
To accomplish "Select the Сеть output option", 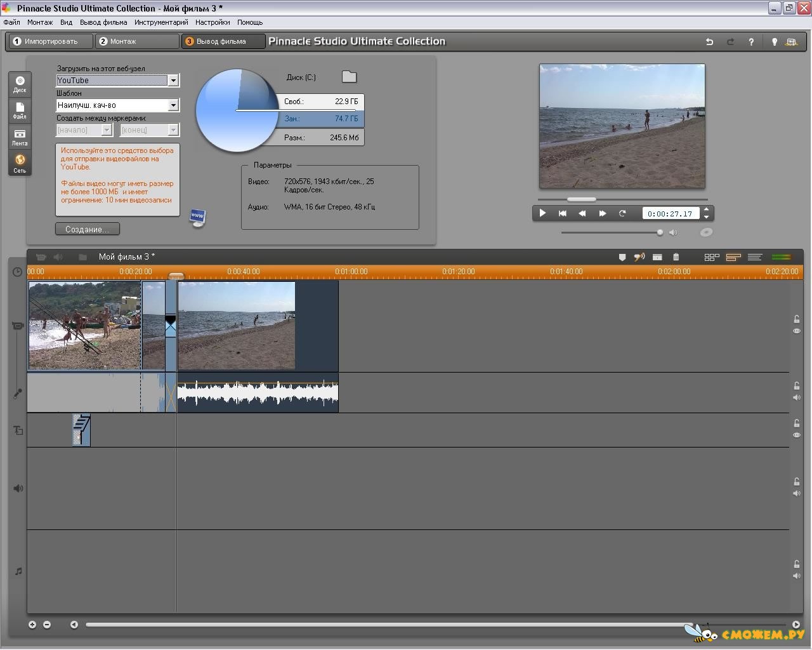I will pos(20,164).
